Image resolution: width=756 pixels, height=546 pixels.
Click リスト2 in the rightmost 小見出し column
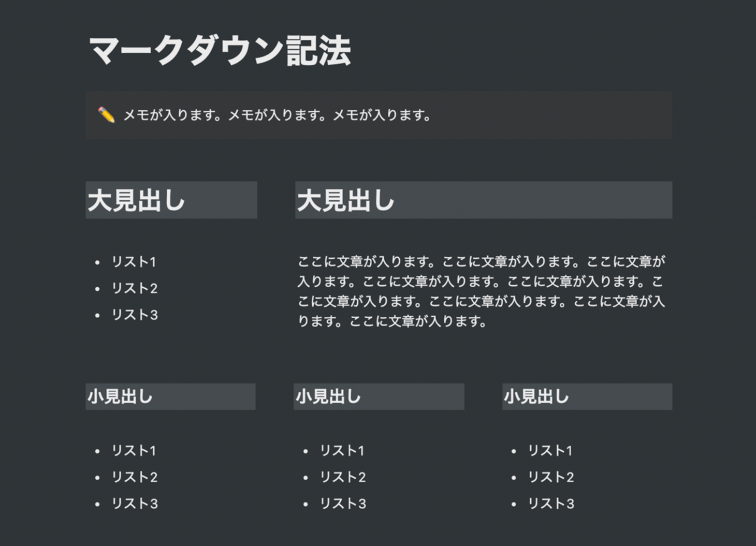point(551,477)
